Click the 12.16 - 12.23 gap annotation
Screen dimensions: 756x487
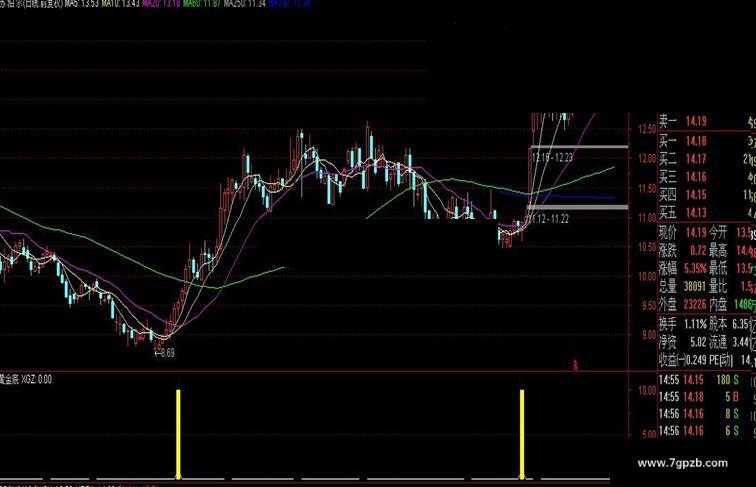[x=552, y=158]
